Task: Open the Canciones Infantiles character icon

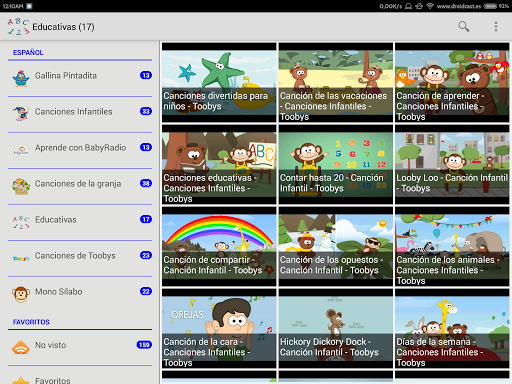Action: 21,114
